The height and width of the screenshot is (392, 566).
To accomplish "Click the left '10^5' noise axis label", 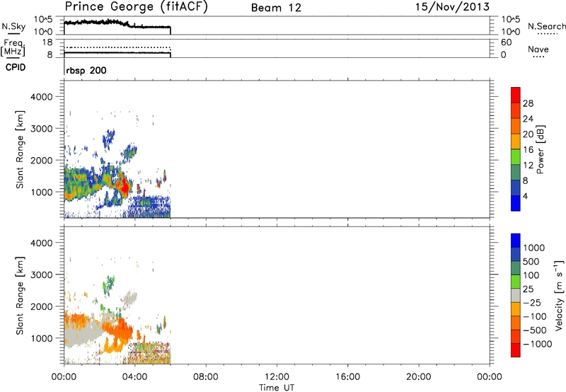I will (x=44, y=20).
